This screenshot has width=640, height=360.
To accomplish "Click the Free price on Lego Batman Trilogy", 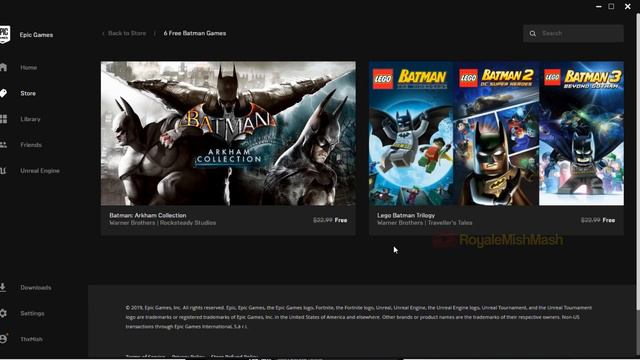I will [x=609, y=220].
